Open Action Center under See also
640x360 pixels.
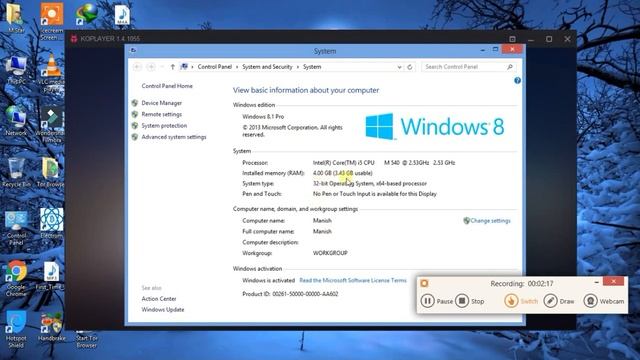[159, 299]
